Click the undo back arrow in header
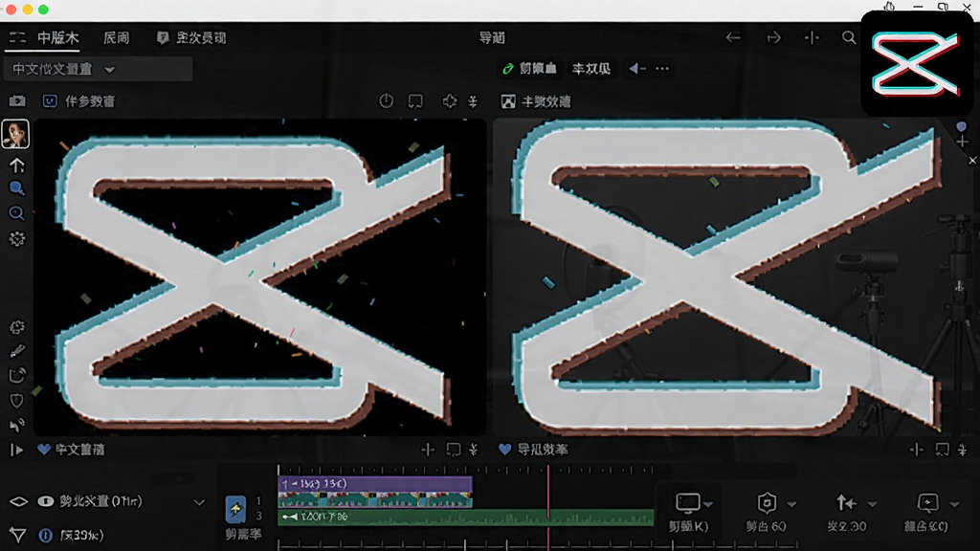The height and width of the screenshot is (551, 980). point(733,38)
